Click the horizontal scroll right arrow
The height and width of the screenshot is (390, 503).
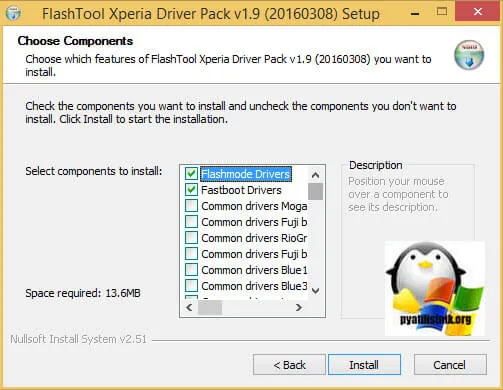[x=299, y=307]
